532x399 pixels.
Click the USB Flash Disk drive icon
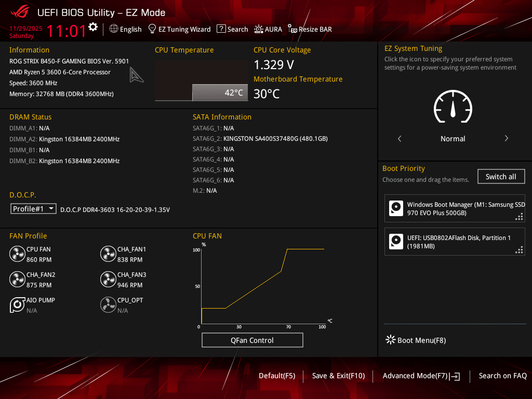(x=396, y=242)
